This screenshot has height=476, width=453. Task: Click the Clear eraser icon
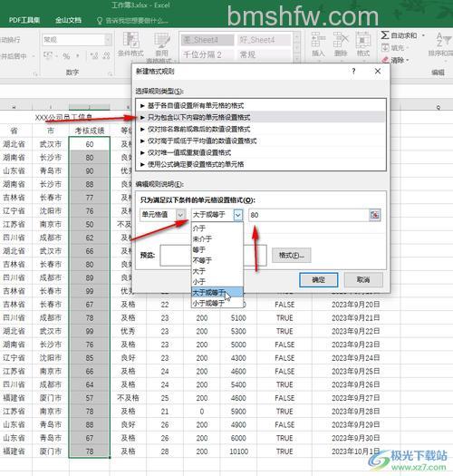coord(385,60)
